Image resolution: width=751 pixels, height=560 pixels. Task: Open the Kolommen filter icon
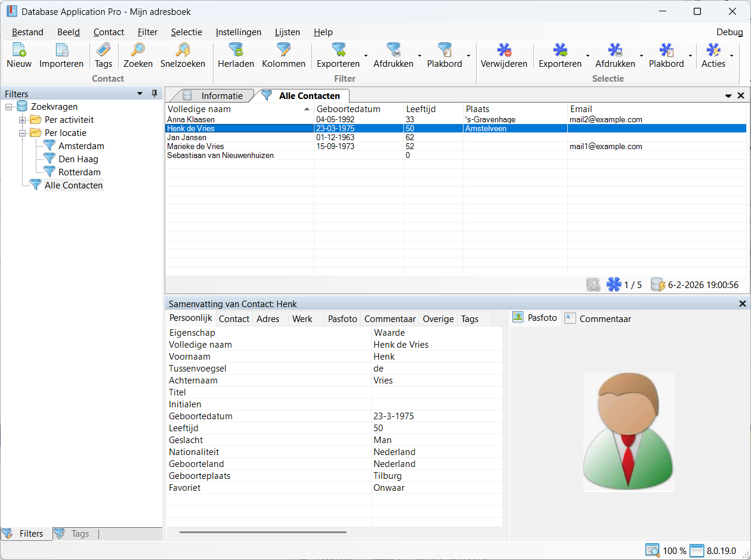click(283, 50)
